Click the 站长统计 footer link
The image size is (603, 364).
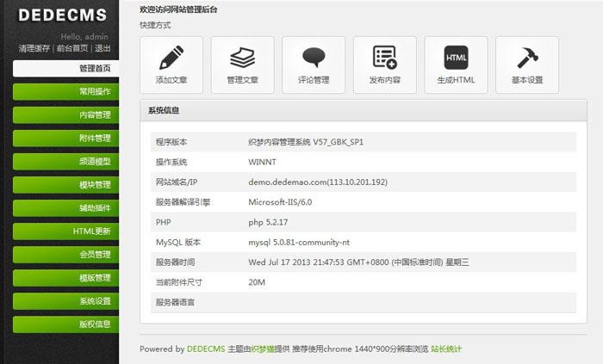point(446,349)
